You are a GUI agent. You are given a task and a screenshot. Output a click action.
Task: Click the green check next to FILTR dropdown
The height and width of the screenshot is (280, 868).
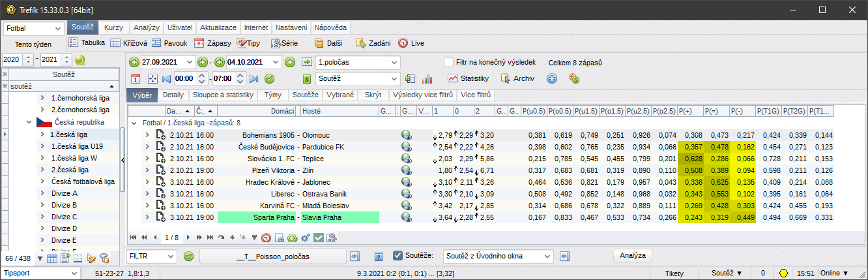pyautogui.click(x=189, y=257)
